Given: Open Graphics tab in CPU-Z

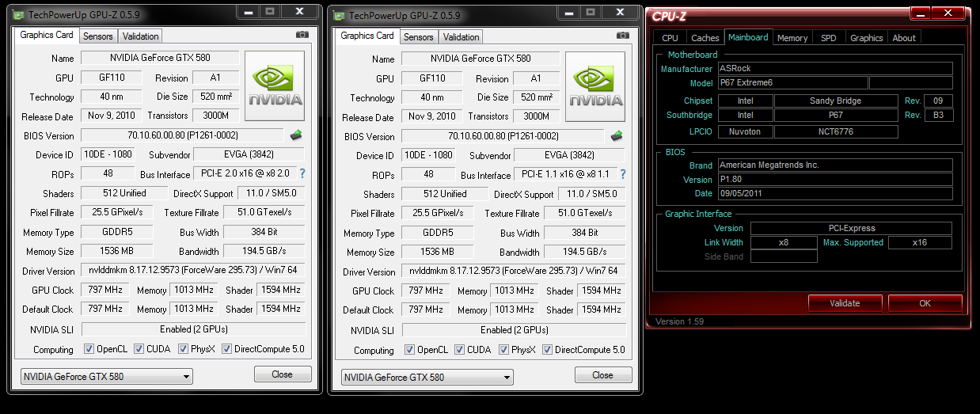Looking at the screenshot, I should pos(867,38).
